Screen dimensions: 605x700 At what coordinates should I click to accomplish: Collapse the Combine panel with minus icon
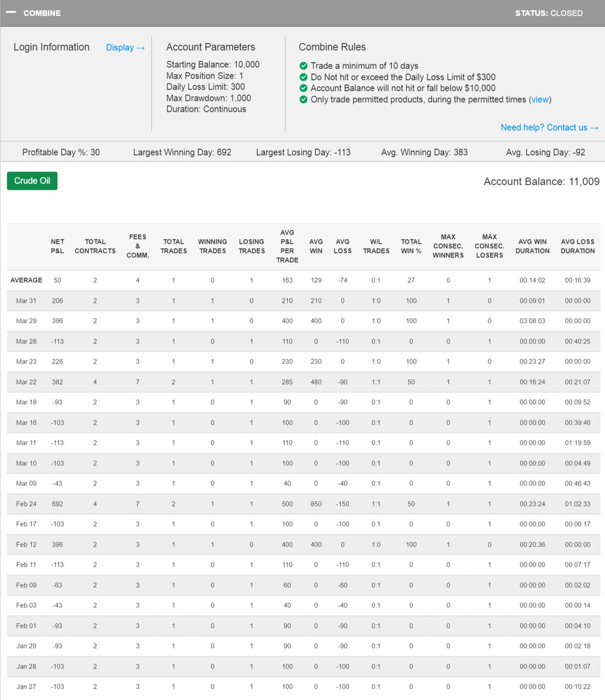(11, 12)
